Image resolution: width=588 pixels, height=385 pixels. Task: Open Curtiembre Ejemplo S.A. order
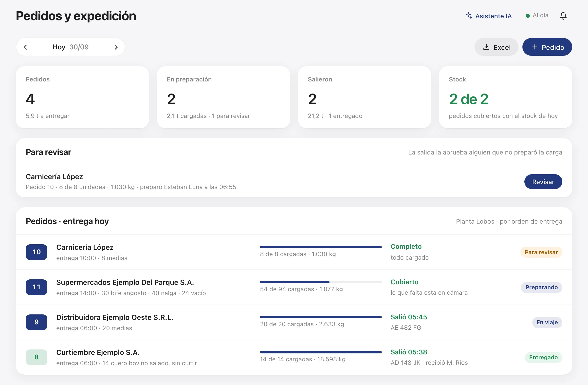pos(294,357)
